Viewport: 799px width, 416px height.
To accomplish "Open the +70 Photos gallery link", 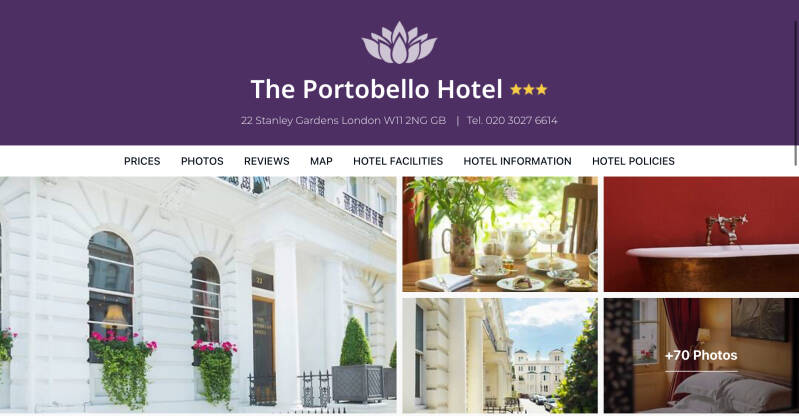I will click(x=701, y=355).
